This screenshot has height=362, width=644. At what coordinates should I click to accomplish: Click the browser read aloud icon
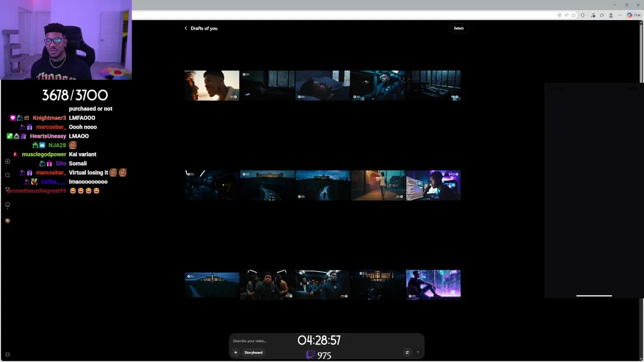pyautogui.click(x=567, y=15)
